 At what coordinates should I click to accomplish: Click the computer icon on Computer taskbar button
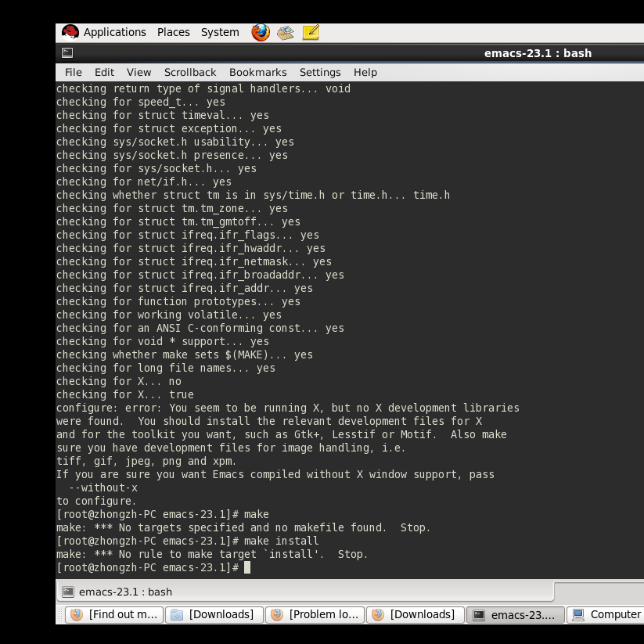pos(578,614)
